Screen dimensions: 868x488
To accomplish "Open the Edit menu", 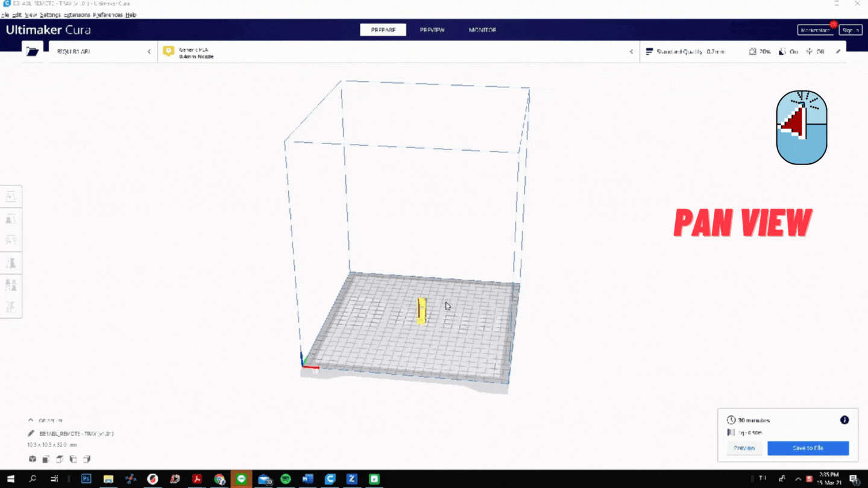I will click(x=17, y=14).
